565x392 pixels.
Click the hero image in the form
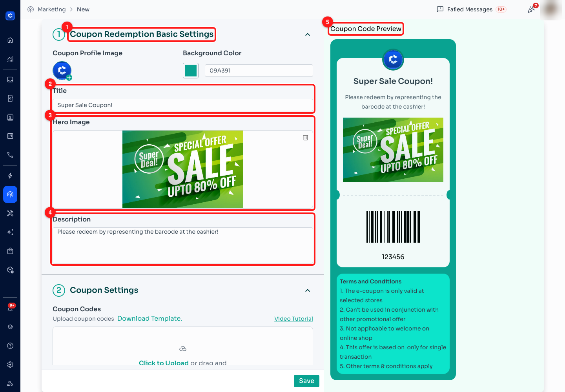pos(183,169)
